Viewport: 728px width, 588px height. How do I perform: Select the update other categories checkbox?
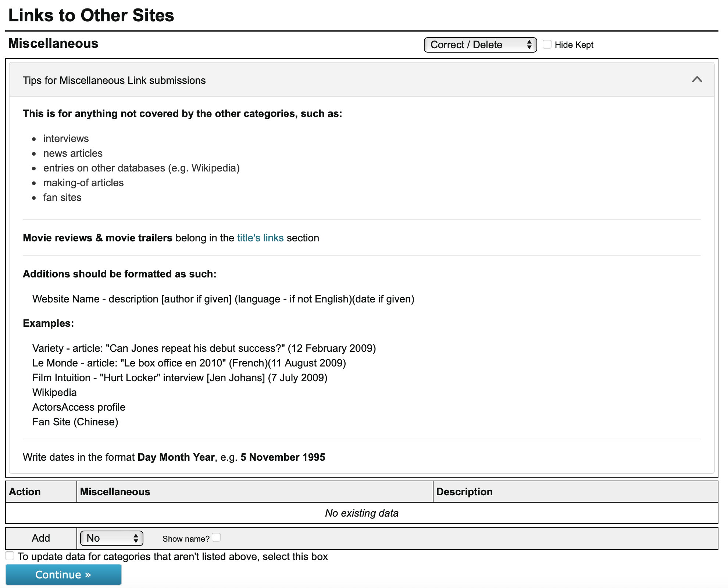10,556
